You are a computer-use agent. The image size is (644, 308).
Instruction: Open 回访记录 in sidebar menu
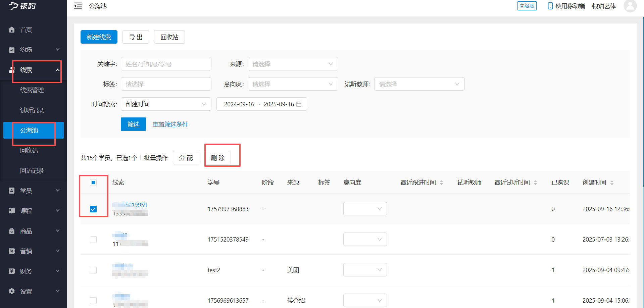coord(32,170)
